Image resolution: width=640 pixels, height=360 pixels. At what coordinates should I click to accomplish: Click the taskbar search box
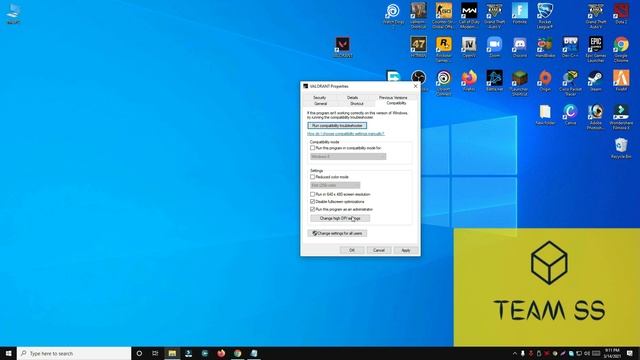[x=74, y=353]
